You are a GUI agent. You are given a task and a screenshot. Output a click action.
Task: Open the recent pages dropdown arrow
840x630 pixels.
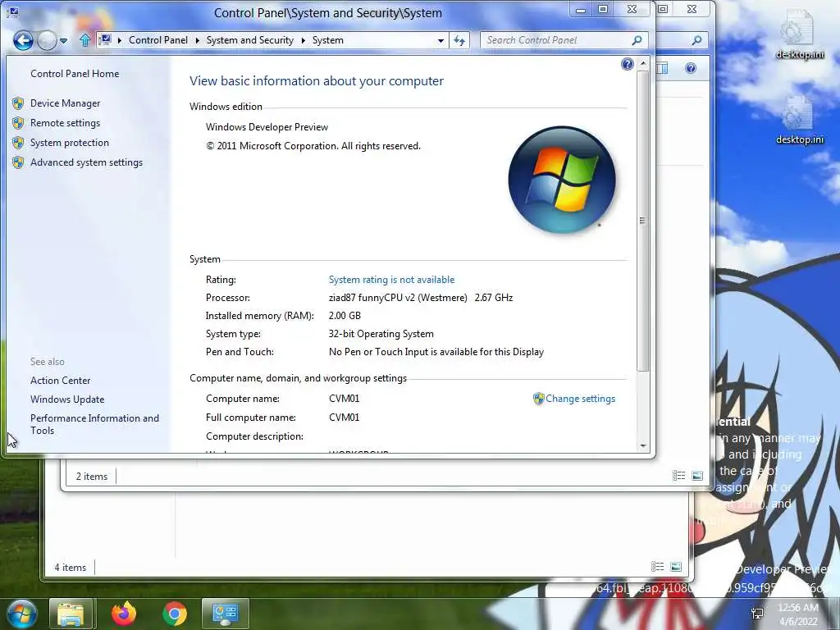63,41
